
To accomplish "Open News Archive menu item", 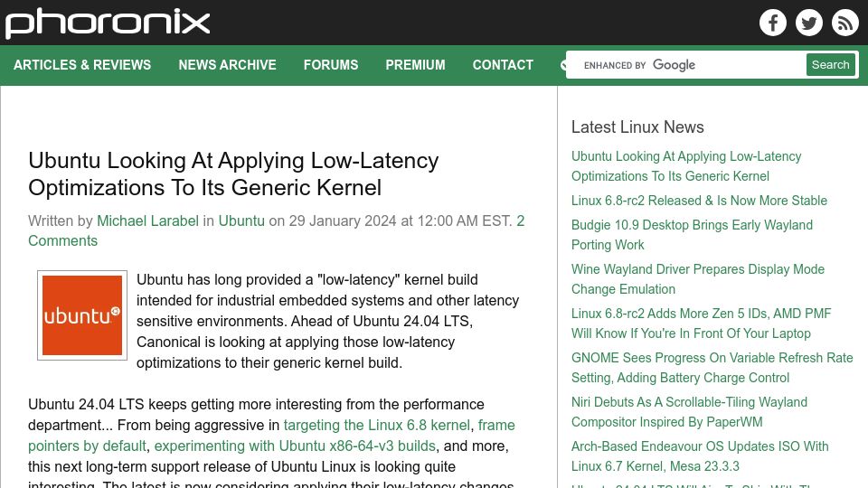I will (x=227, y=65).
